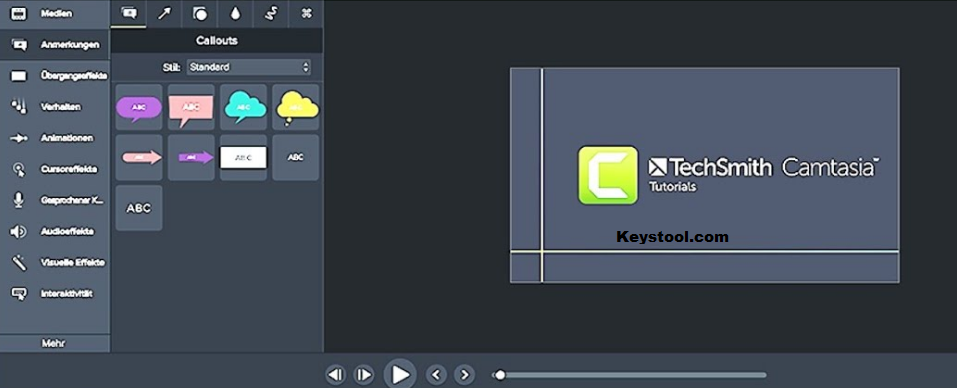Click the playback progress slider handle
Image resolution: width=957 pixels, height=388 pixels.
click(x=500, y=375)
